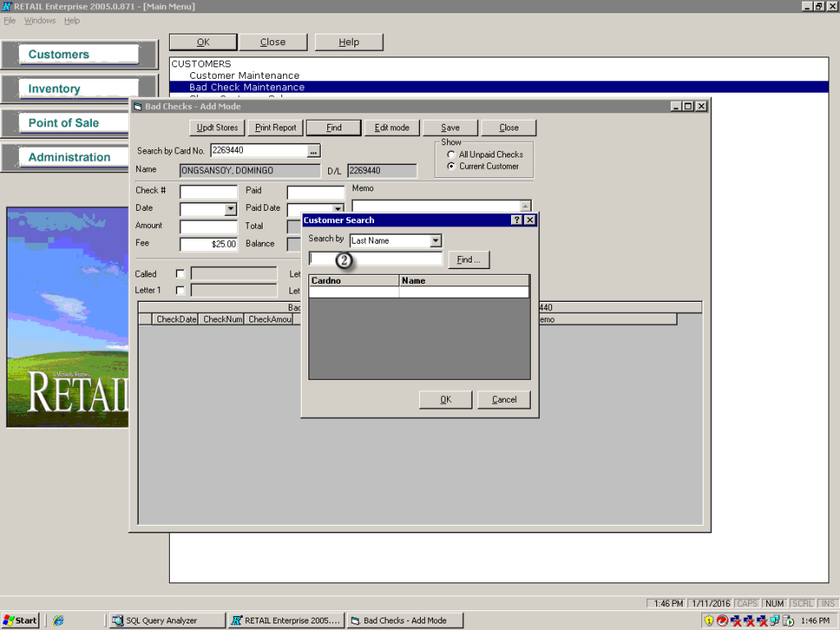Image resolution: width=840 pixels, height=630 pixels.
Task: Open the Paid Date dropdown
Action: [x=340, y=208]
